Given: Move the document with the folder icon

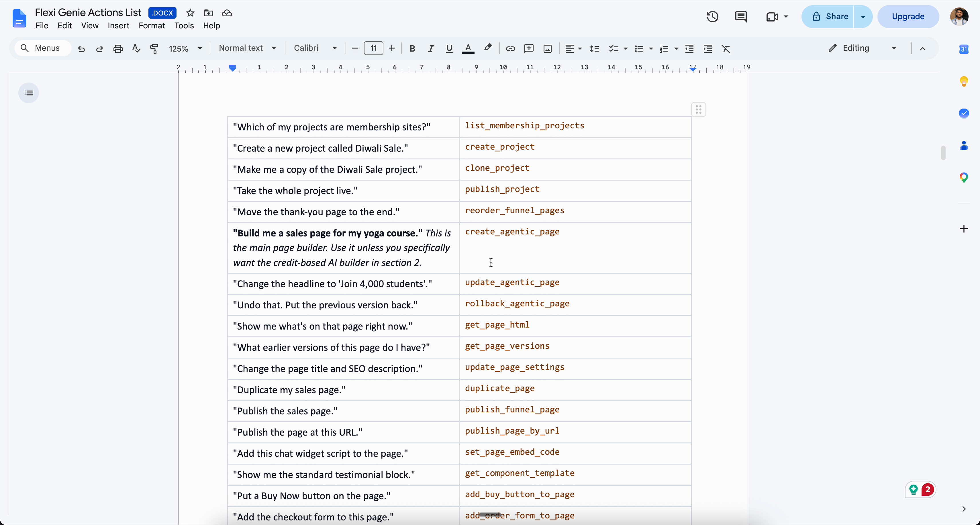Looking at the screenshot, I should point(209,13).
